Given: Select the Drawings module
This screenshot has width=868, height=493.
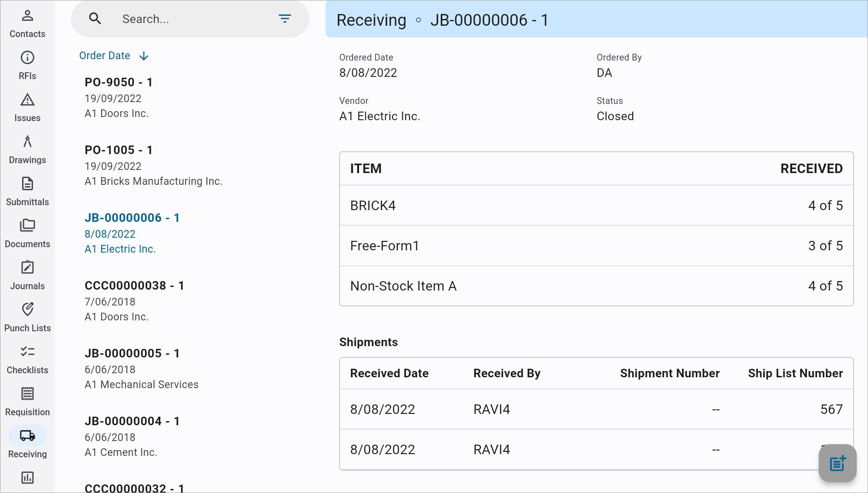Looking at the screenshot, I should (28, 149).
